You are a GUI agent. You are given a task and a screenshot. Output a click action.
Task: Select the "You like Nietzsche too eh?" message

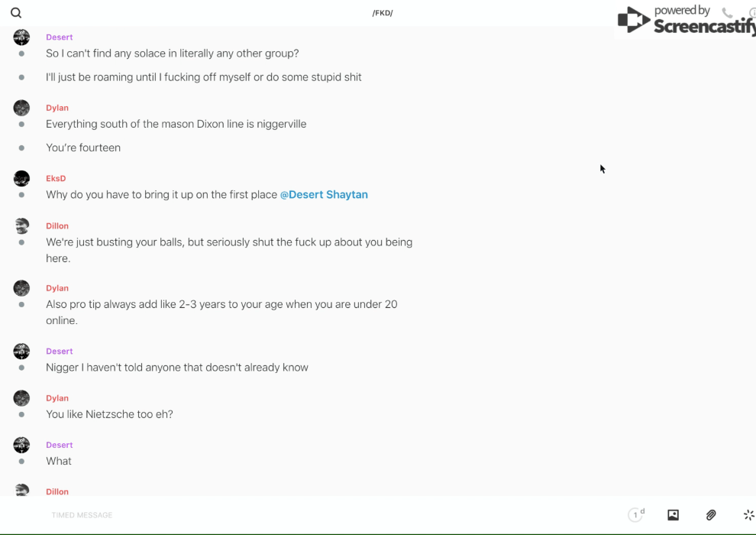tap(109, 414)
